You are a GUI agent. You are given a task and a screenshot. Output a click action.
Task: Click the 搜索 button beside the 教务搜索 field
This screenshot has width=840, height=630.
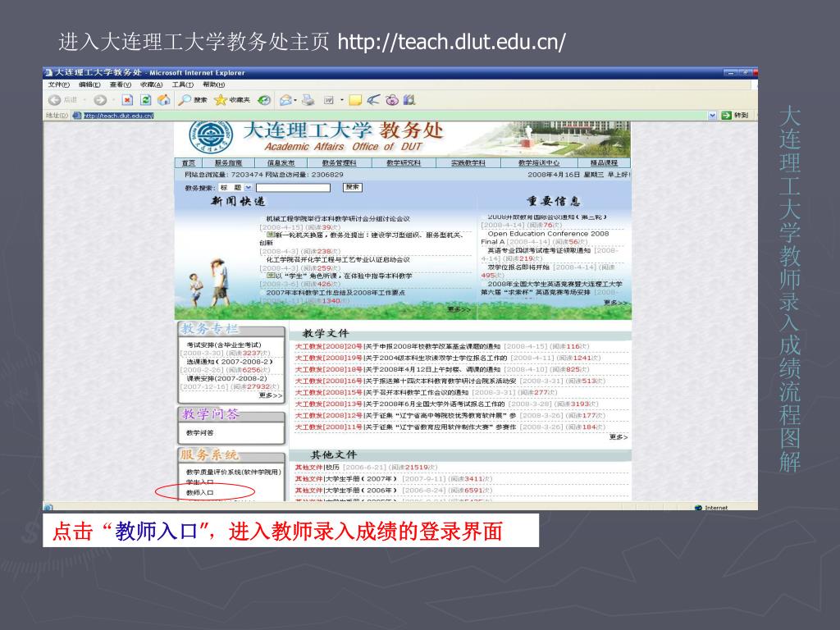click(x=353, y=188)
